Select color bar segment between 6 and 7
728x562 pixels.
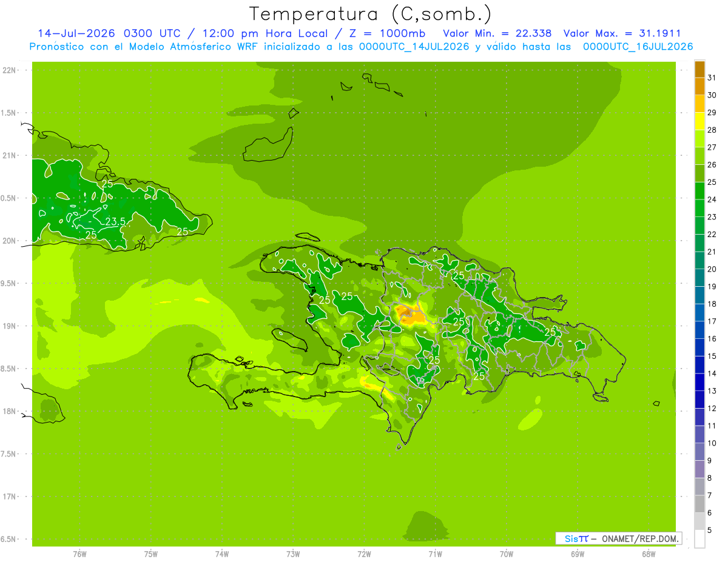pos(699,504)
